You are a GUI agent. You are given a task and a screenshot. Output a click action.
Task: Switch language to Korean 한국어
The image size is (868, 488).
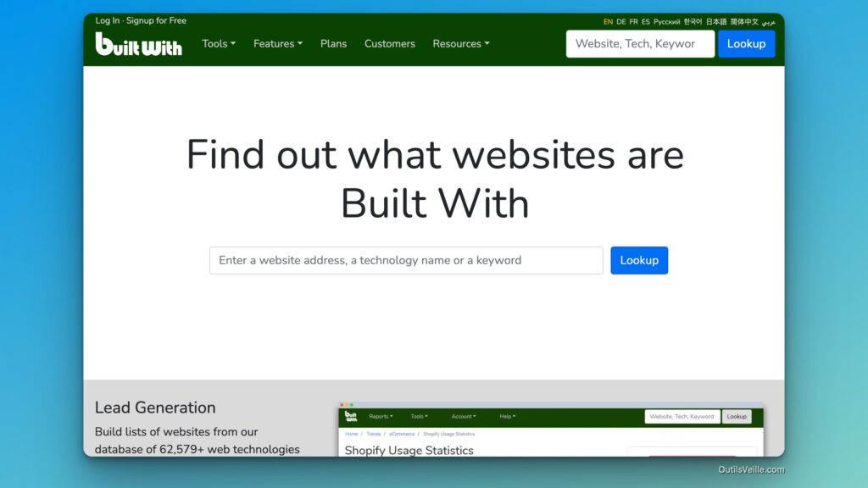click(x=693, y=22)
